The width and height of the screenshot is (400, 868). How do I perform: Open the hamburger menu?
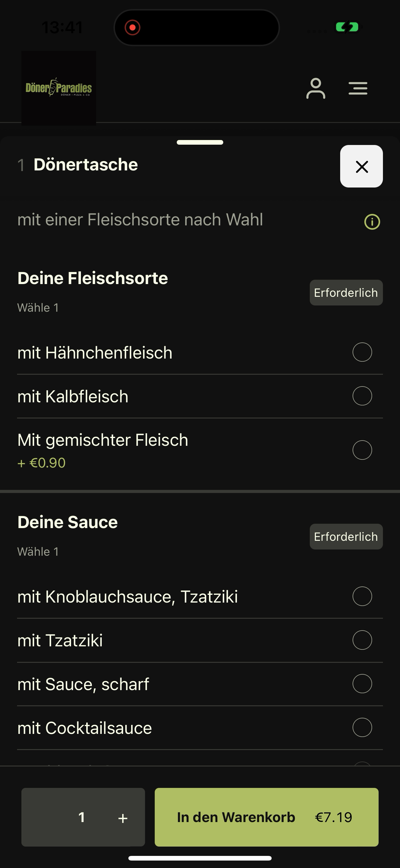click(358, 88)
